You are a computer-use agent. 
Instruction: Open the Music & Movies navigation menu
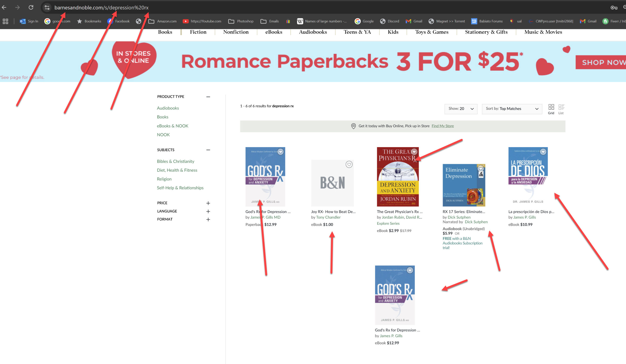coord(543,32)
